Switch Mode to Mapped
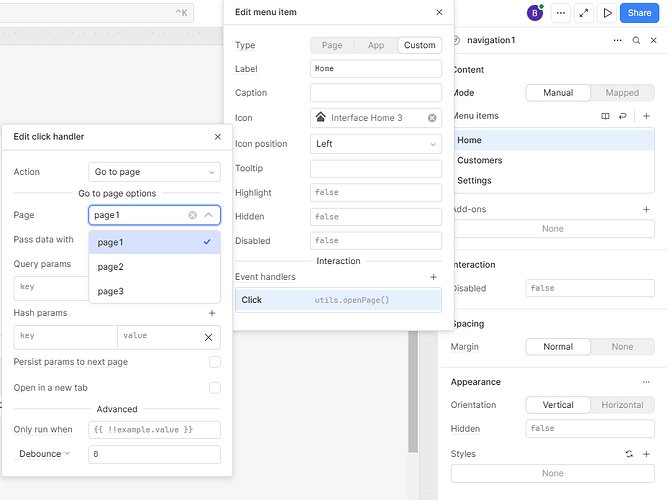668x500 pixels. 622,93
